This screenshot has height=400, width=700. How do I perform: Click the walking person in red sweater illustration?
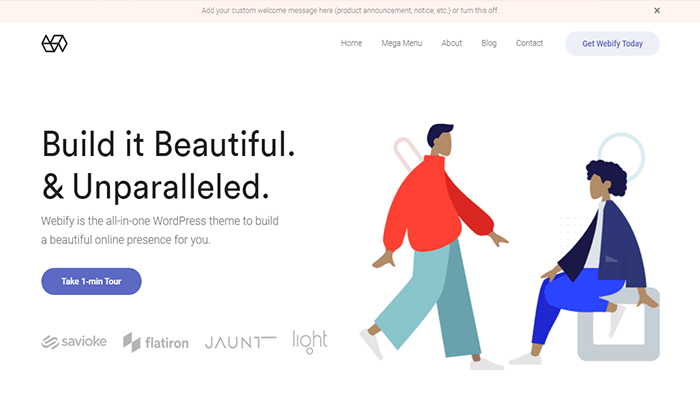[435, 246]
